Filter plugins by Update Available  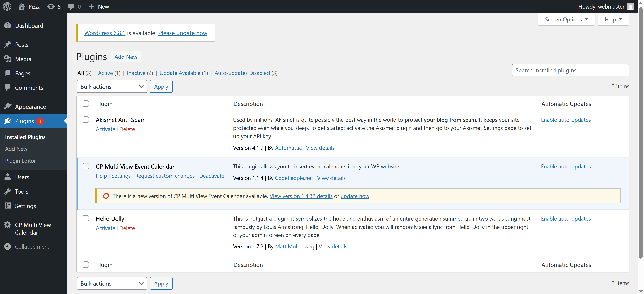pyautogui.click(x=180, y=73)
